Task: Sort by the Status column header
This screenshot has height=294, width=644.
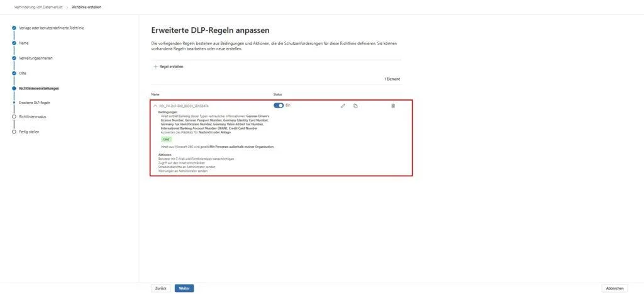Action: [x=278, y=94]
